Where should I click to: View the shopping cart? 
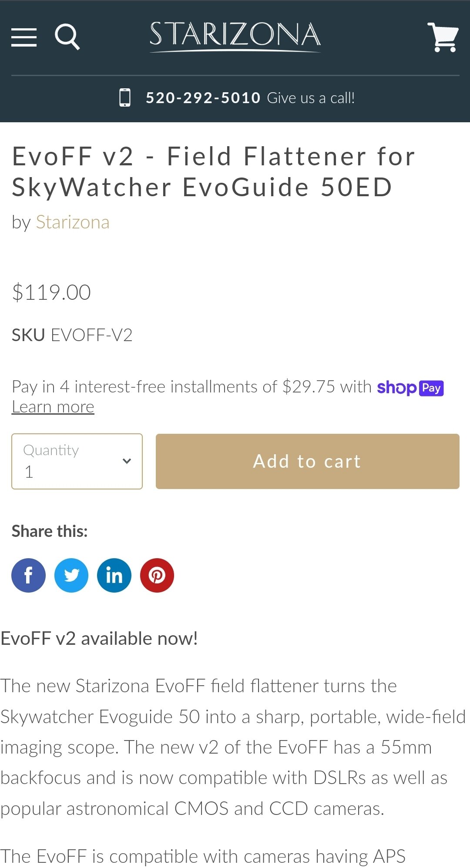click(443, 37)
